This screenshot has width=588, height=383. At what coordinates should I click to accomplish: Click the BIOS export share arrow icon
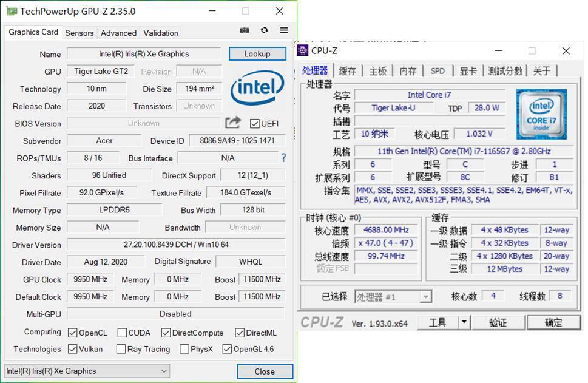point(233,122)
